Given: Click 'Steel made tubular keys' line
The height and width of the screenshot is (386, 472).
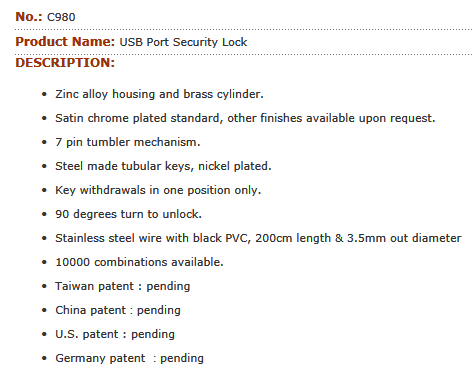Looking at the screenshot, I should click(163, 166).
